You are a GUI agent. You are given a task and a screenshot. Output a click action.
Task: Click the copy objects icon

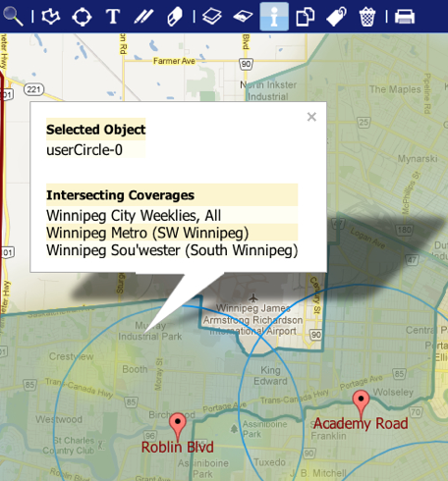point(306,17)
